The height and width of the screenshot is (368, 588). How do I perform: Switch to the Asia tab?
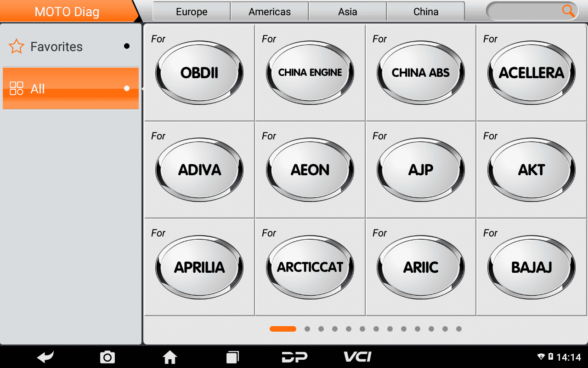pos(348,11)
